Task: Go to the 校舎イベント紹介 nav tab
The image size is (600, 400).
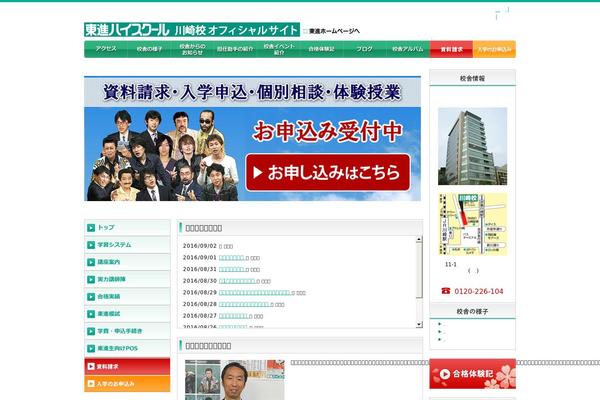Action: coord(279,49)
